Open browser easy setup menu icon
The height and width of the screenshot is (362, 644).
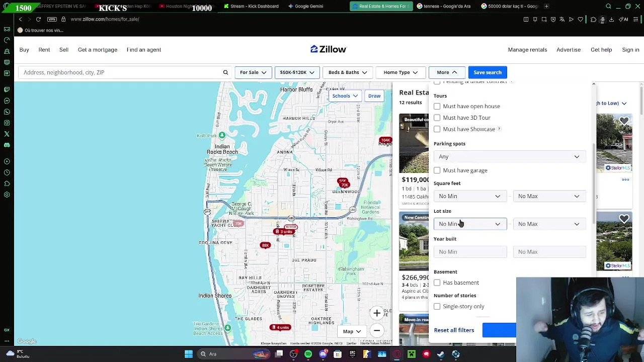636,19
